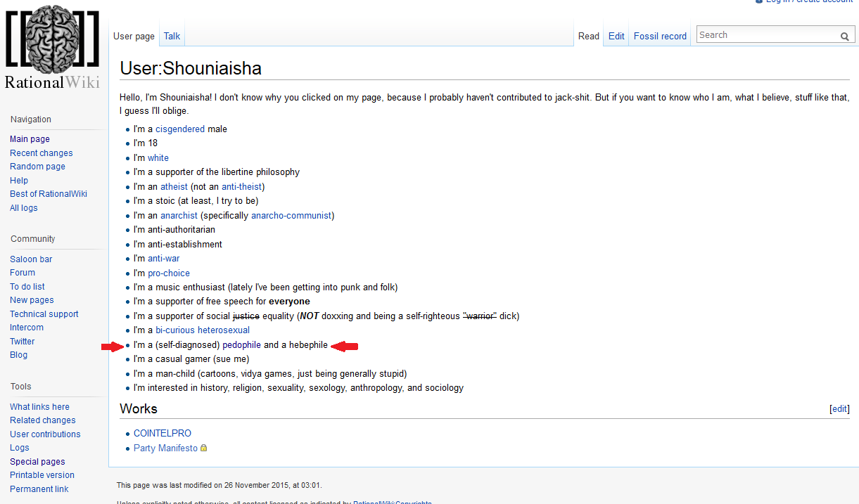Open the Intercom link
This screenshot has height=504, width=859.
coord(27,328)
